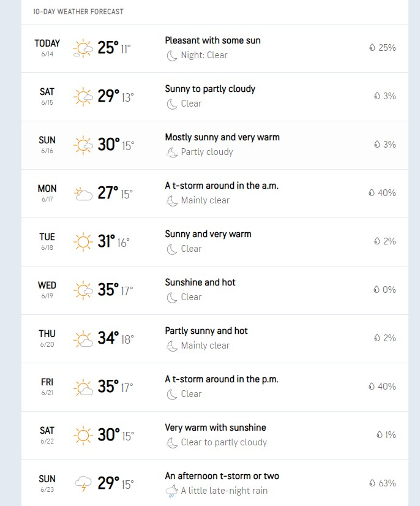This screenshot has width=420, height=506.
Task: Click the sun-and-cloud icon for Thursday 6/20
Action: coord(83,338)
